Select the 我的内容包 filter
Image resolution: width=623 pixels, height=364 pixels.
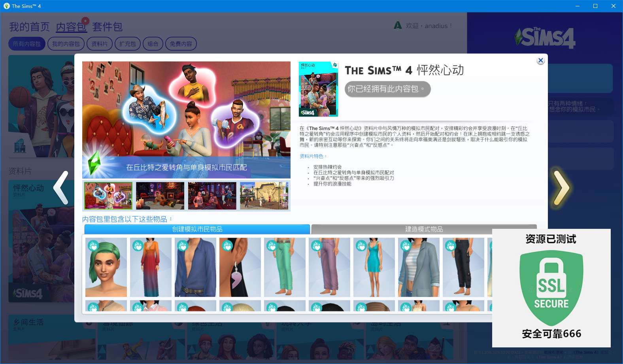66,44
